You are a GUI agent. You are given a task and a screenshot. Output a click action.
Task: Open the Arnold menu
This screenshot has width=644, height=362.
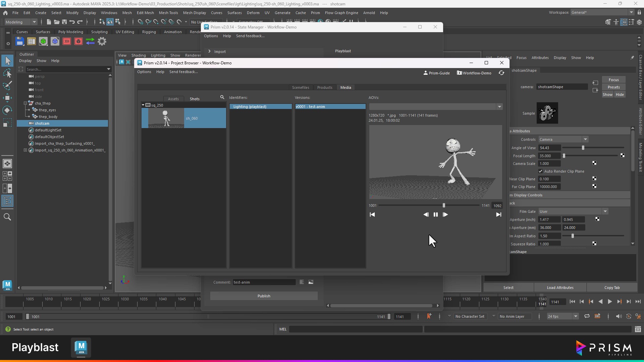point(369,13)
